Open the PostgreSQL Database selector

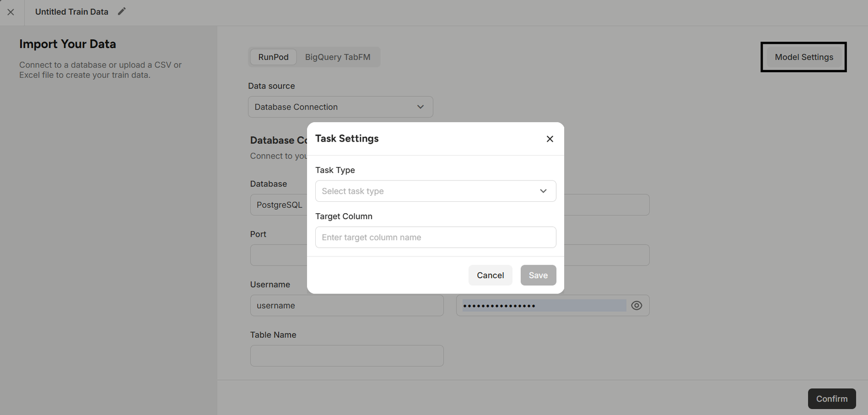pos(279,205)
